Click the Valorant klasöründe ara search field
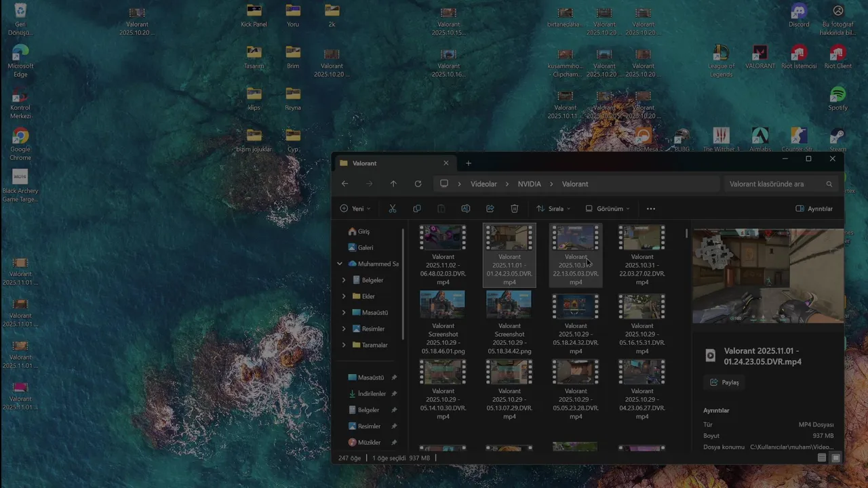The height and width of the screenshot is (488, 868). pos(780,184)
